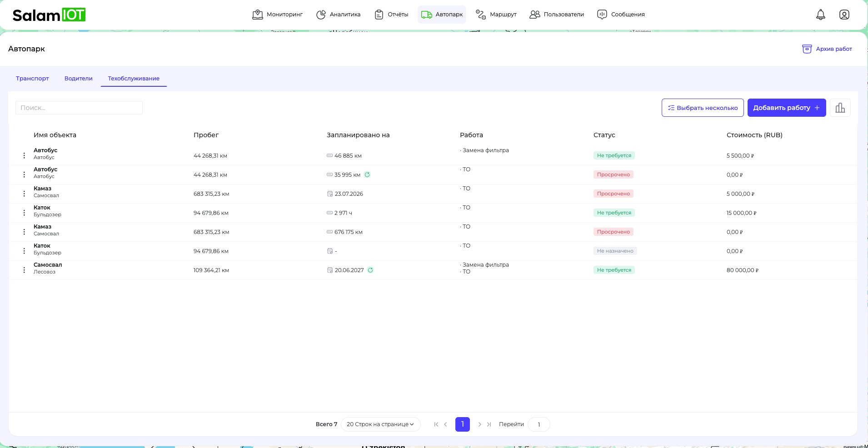Open row menu for Автобус Замена фильтра
This screenshot has height=448, width=868.
[24, 155]
